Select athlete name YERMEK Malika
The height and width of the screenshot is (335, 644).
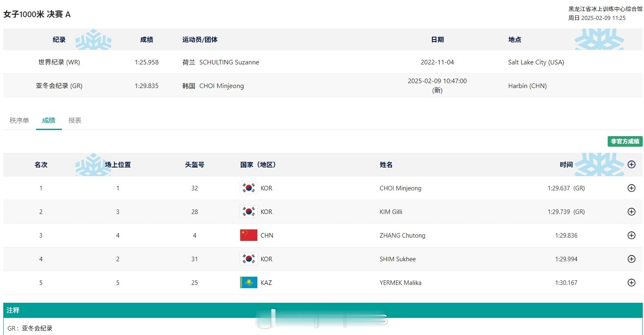coord(401,282)
